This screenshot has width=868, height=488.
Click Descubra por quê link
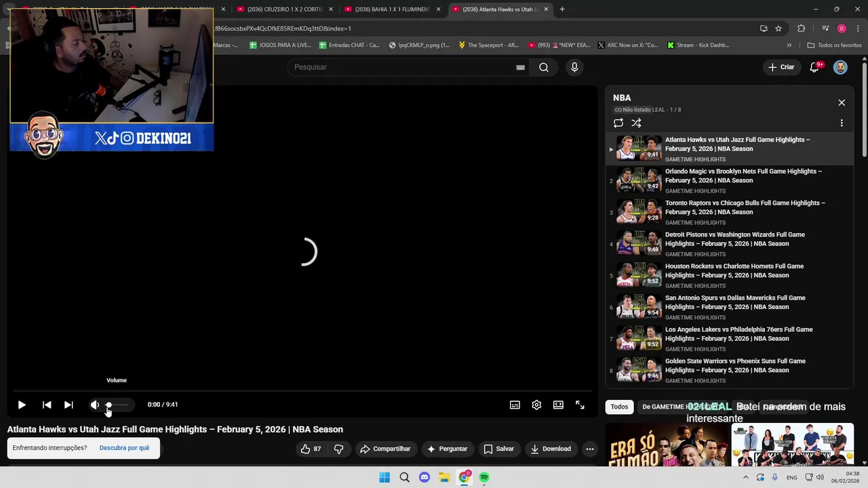click(124, 448)
